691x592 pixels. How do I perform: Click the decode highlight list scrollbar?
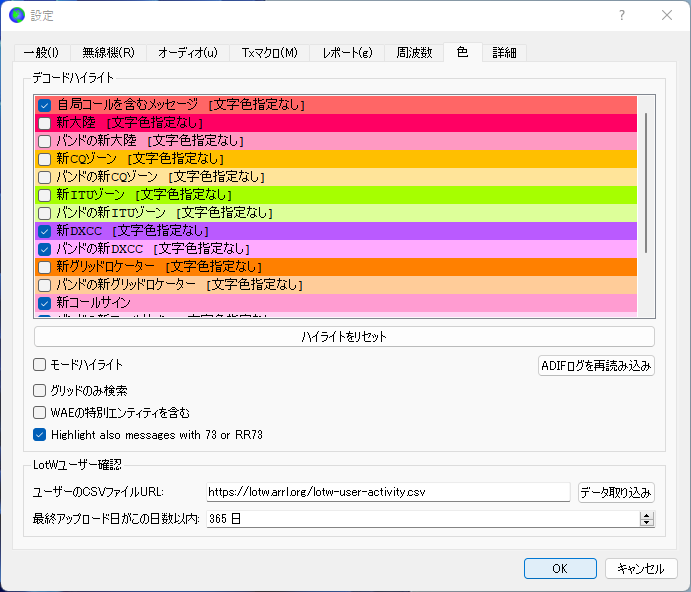click(646, 183)
